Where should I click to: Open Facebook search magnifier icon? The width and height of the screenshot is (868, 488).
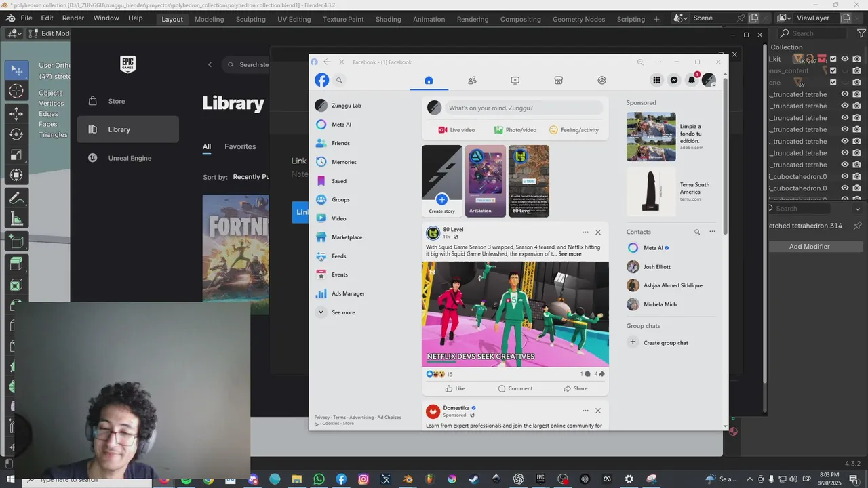339,80
